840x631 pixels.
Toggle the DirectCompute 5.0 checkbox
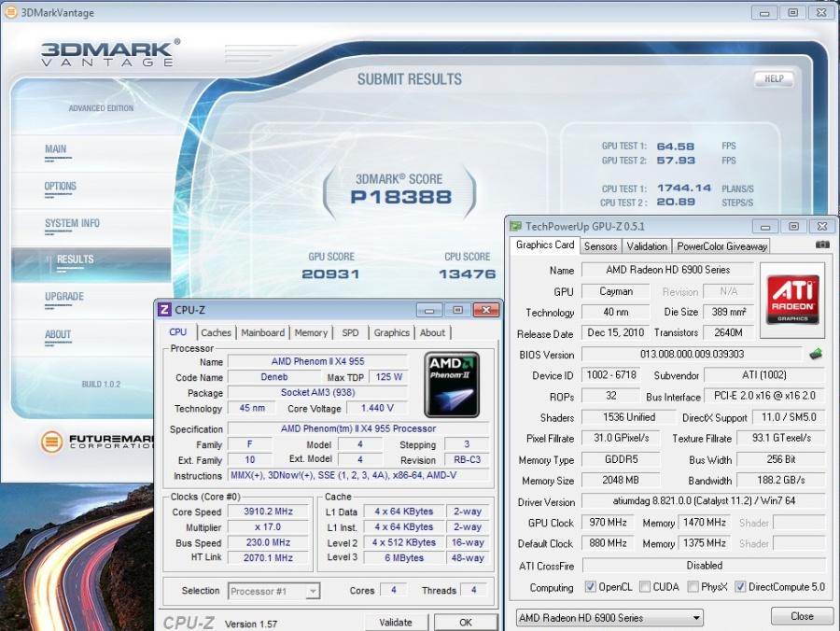(740, 586)
